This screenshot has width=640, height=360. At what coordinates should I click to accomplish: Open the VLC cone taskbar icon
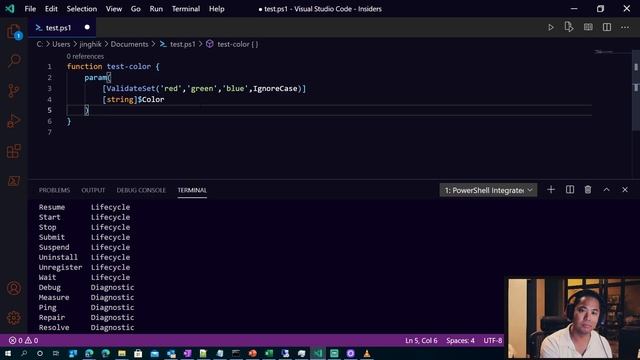tap(367, 353)
